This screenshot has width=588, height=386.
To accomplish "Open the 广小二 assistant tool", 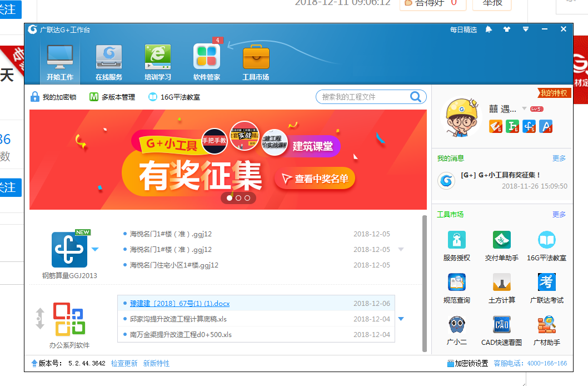I will [456, 331].
